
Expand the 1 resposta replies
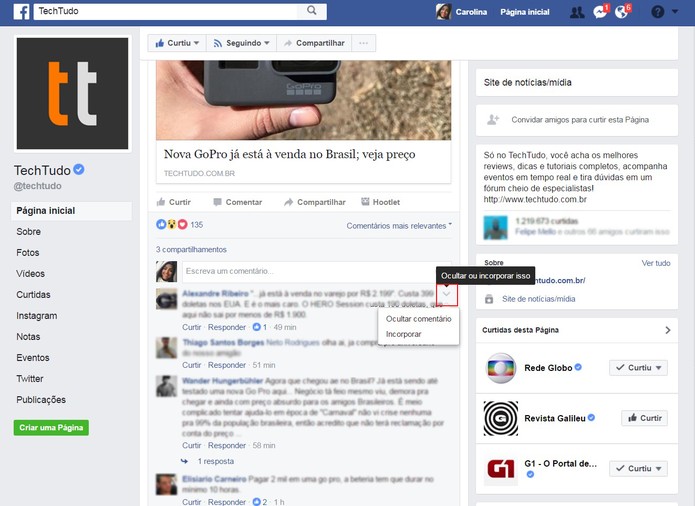click(215, 461)
